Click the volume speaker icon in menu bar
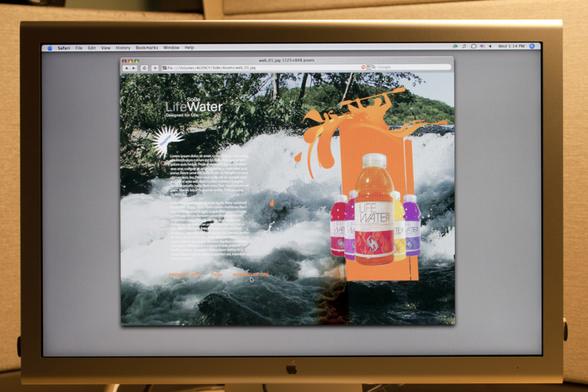The image size is (588, 392). (491, 46)
